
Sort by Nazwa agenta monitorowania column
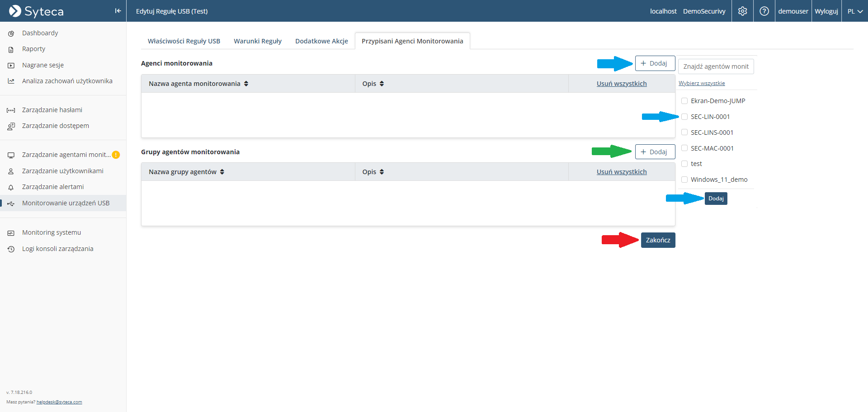(x=246, y=84)
